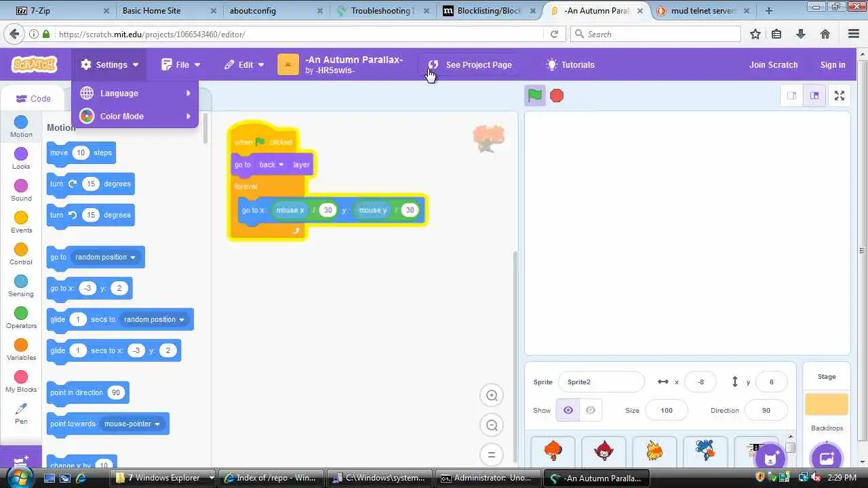Image resolution: width=868 pixels, height=488 pixels.
Task: Open the Settings menu dropdown
Action: coord(109,64)
